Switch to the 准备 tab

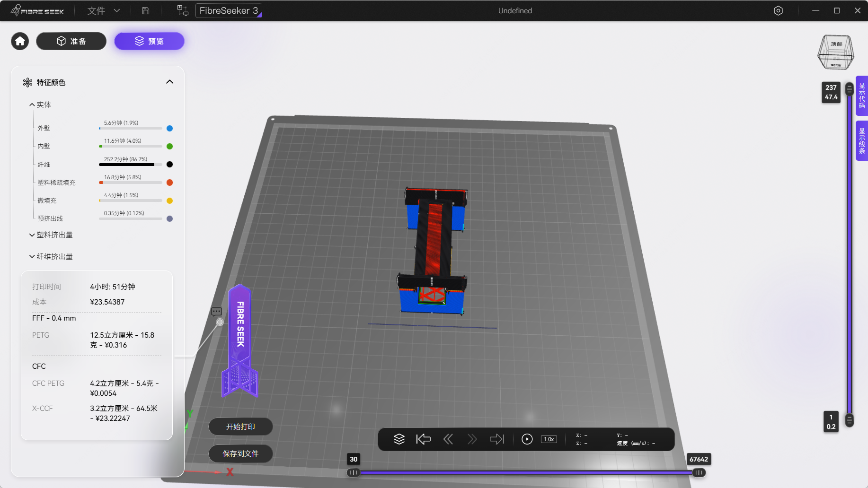[x=71, y=41]
